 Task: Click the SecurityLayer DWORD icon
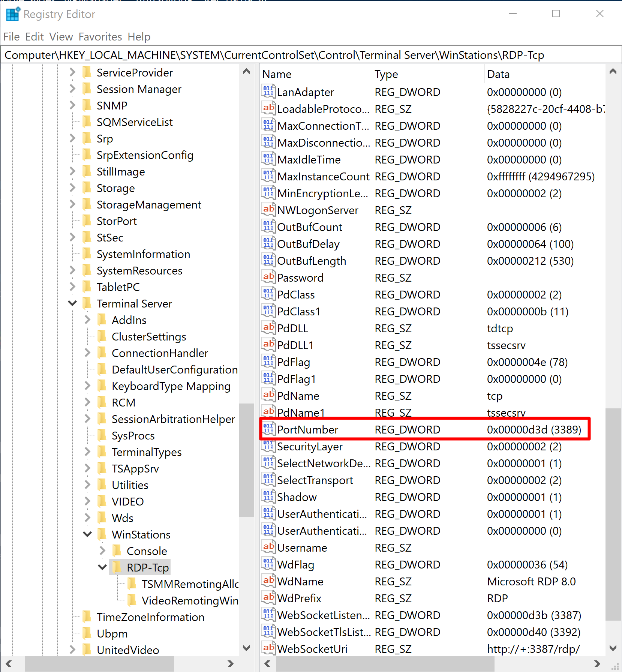point(268,446)
